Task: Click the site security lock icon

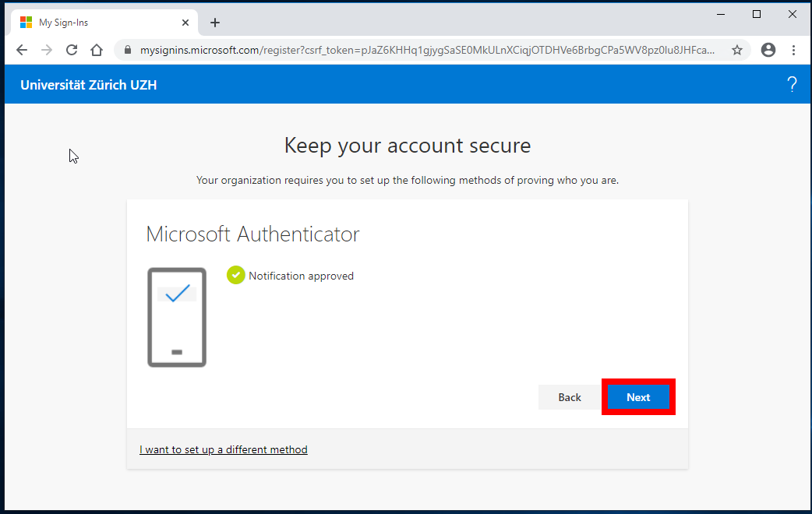Action: [x=129, y=50]
